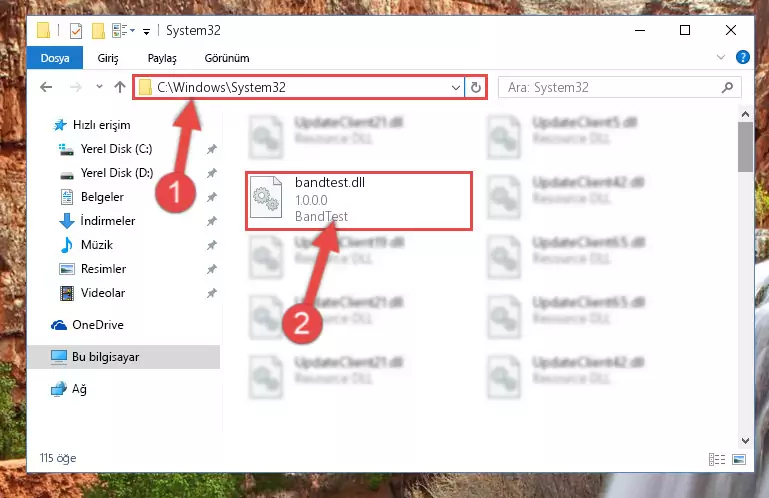Select OneDrive in navigation pane

point(87,325)
